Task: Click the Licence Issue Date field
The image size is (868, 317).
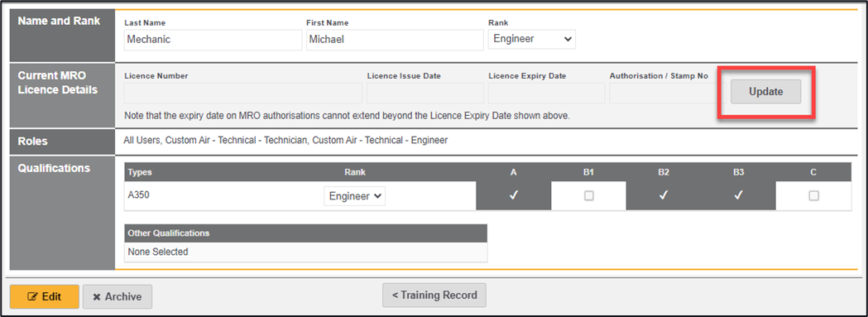Action: coord(425,93)
